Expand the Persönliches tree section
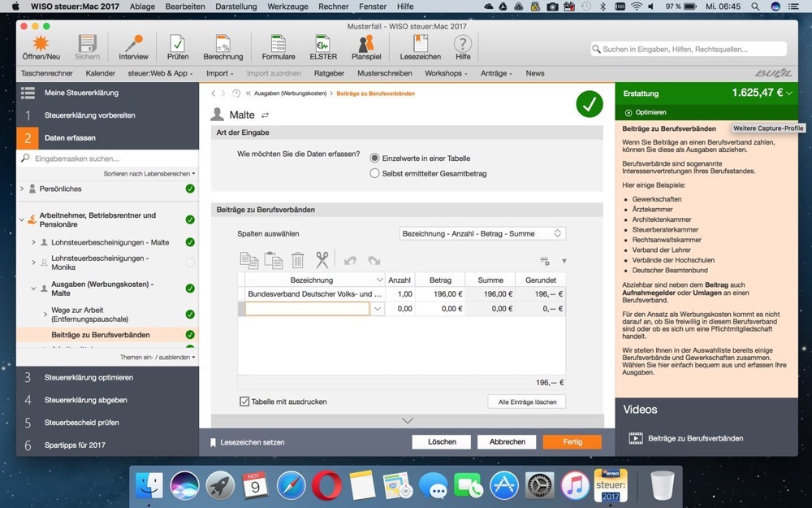Viewport: 812px width, 508px height. (22, 189)
